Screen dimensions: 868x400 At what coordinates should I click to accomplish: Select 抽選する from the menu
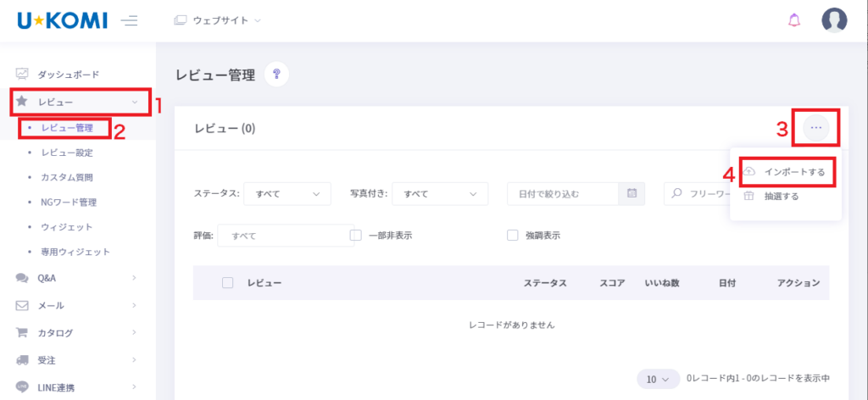781,197
